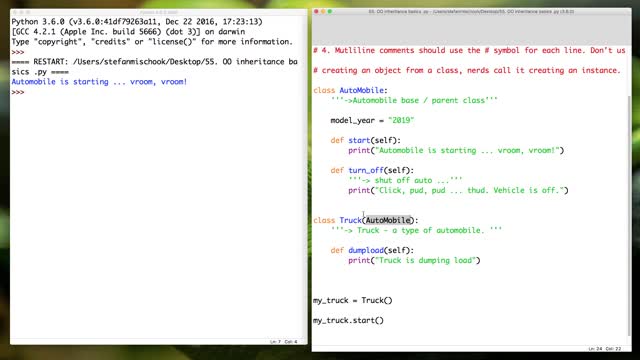Click the Python shell window title bar
This screenshot has height=360, width=640.
pos(158,12)
